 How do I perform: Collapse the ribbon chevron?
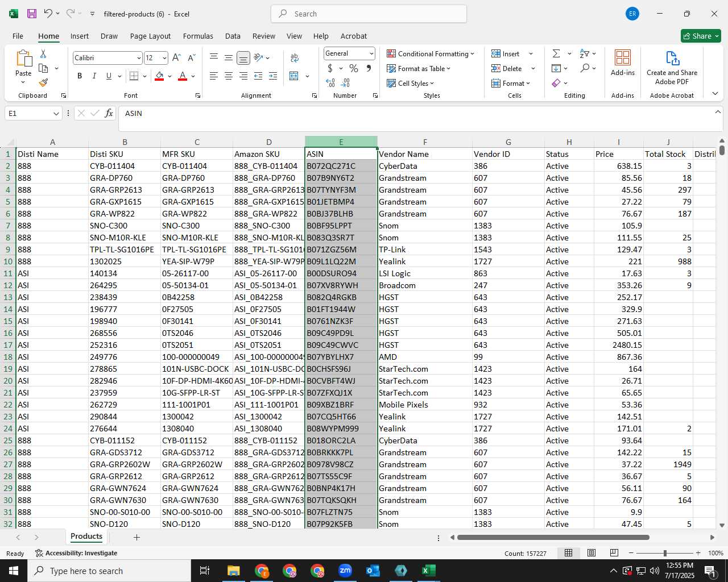click(715, 93)
